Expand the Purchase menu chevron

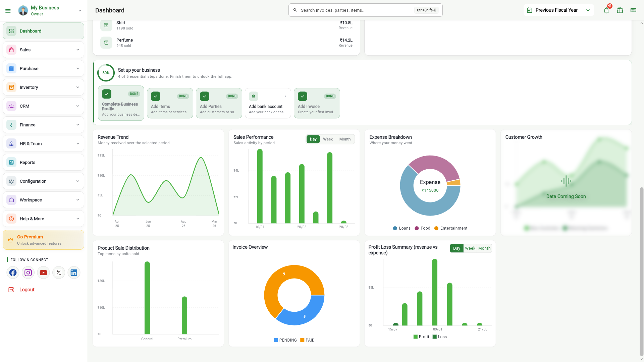coord(78,68)
